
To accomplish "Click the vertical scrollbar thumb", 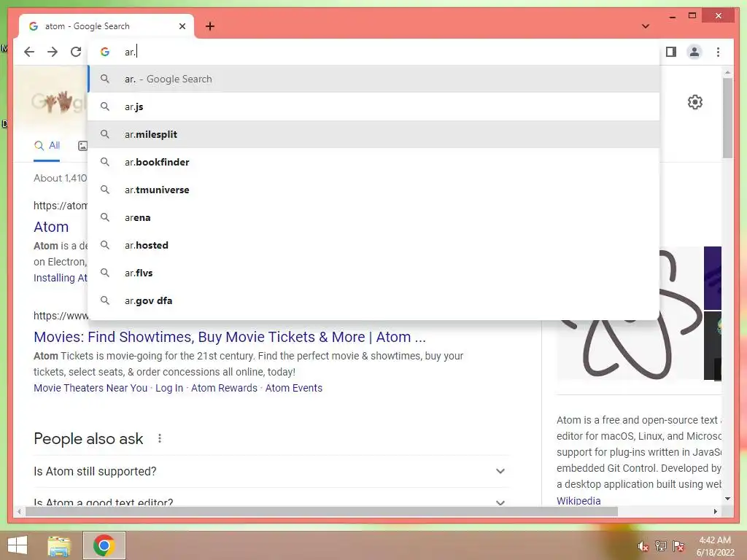I will coord(727,117).
